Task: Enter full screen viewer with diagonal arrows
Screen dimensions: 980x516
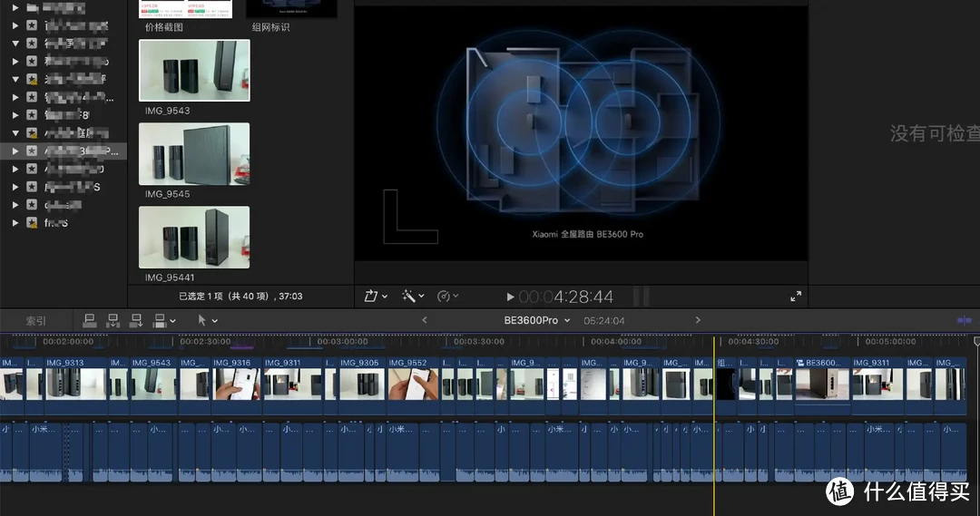Action: 796,296
